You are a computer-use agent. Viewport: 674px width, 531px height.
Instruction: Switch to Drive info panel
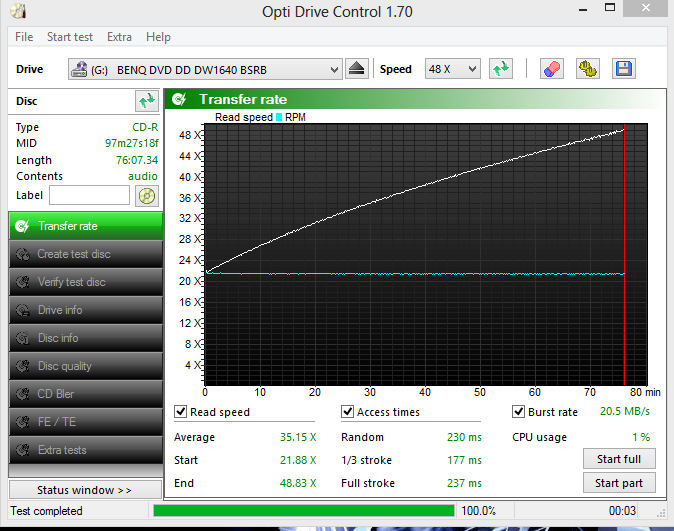(x=86, y=310)
